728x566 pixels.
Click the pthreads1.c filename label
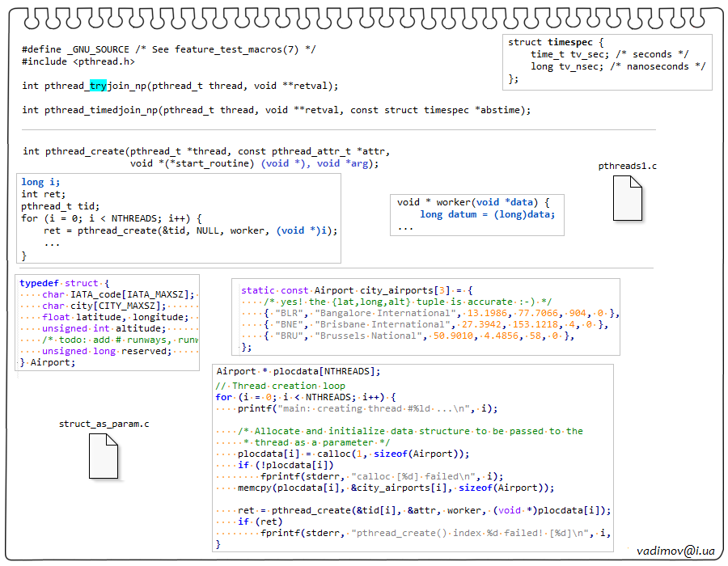pyautogui.click(x=627, y=166)
